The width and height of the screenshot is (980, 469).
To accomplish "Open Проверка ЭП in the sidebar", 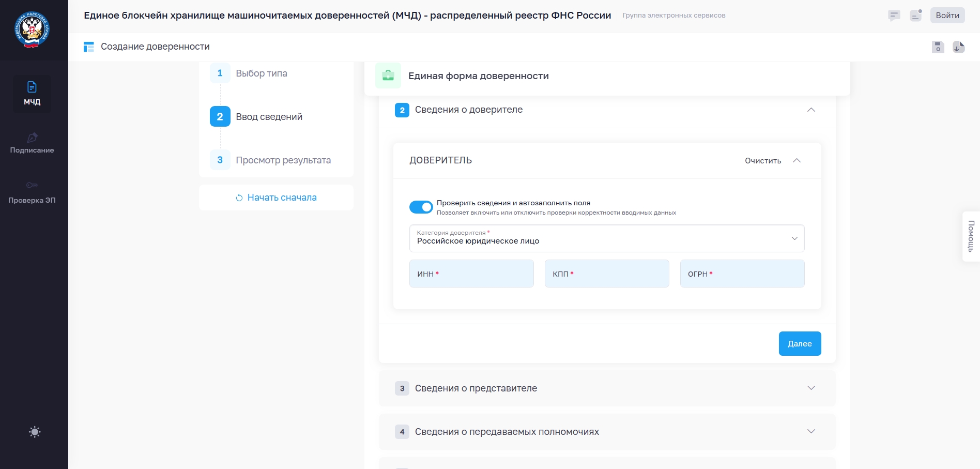I will [32, 192].
